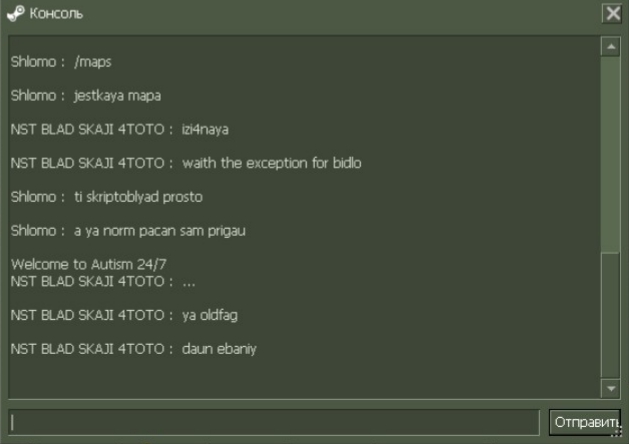Screen dimensions: 629x444
Task: Click the '/maps' chat line
Action: tap(61, 62)
